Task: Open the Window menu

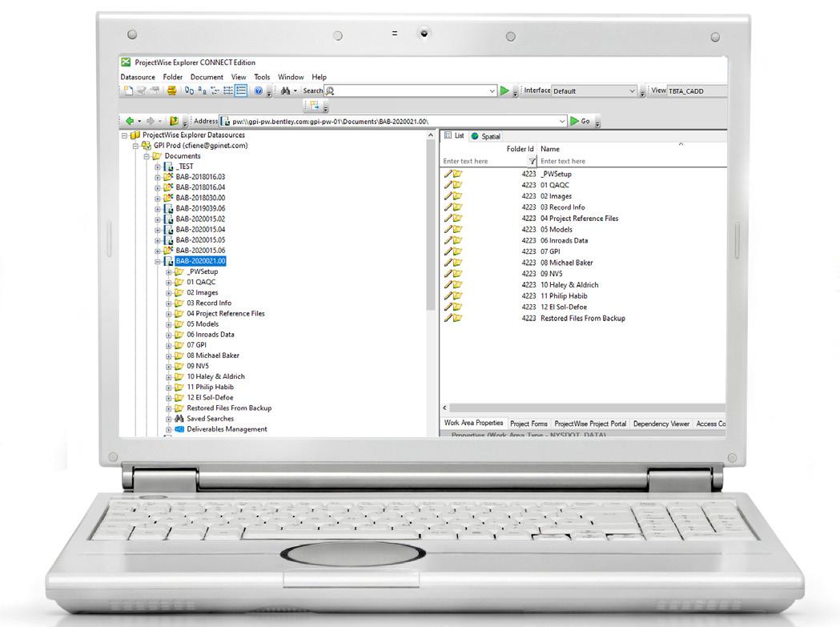Action: pyautogui.click(x=291, y=77)
